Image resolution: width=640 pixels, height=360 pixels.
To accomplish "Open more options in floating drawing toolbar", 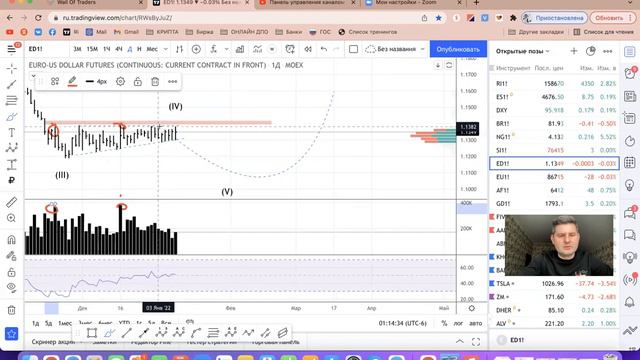I will pyautogui.click(x=173, y=82).
